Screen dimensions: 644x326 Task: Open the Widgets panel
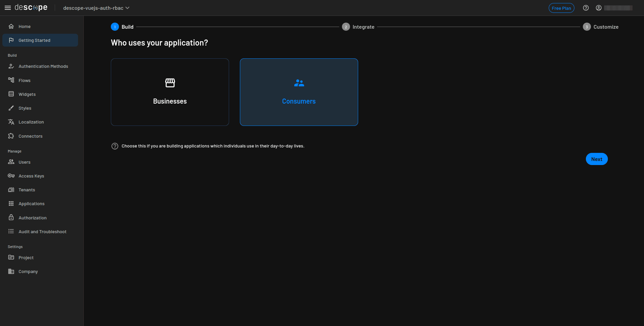(x=27, y=94)
